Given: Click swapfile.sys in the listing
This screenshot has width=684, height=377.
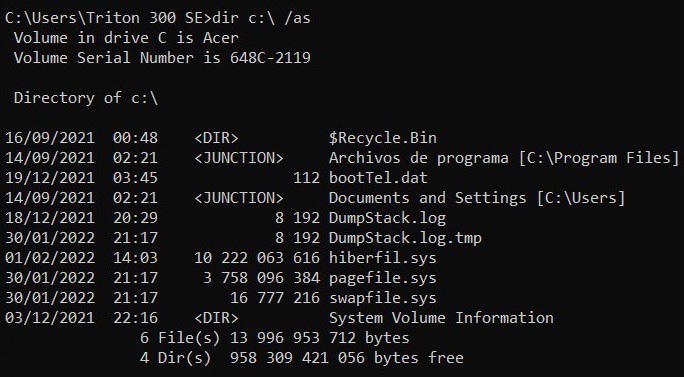Looking at the screenshot, I should coord(383,298).
